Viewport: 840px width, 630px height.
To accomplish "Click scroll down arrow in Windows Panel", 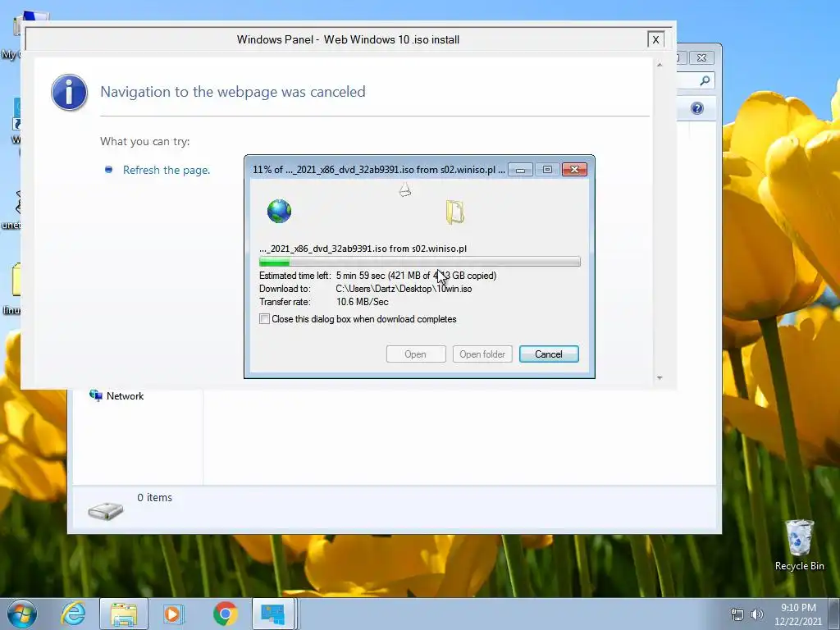I will point(660,378).
